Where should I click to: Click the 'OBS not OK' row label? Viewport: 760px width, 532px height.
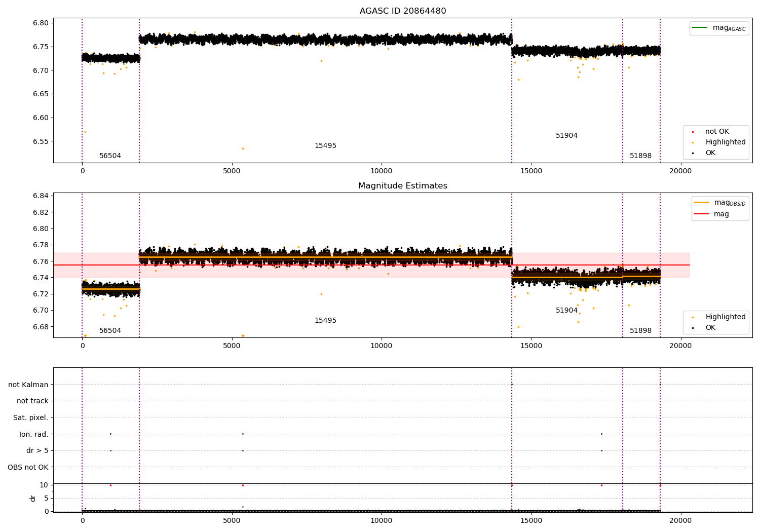(28, 468)
